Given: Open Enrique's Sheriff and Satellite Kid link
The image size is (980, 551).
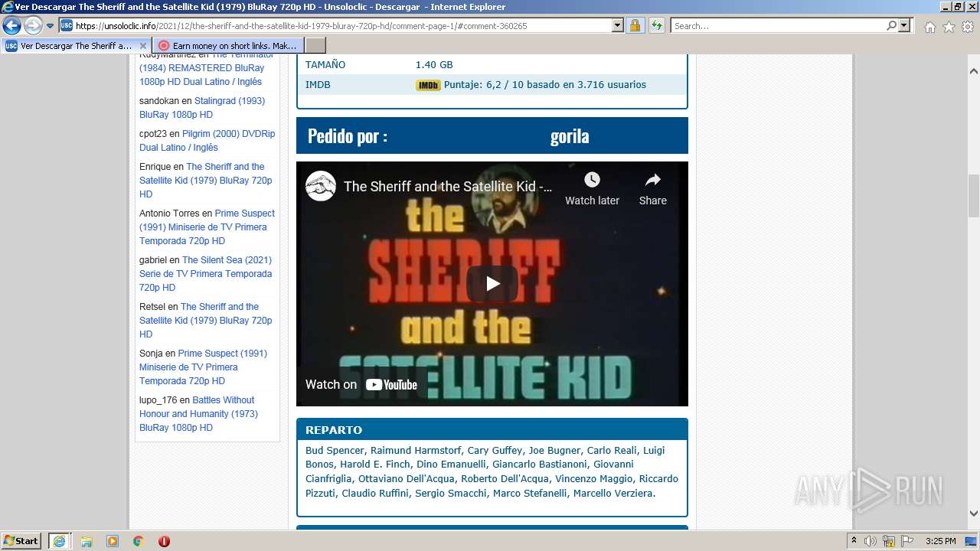Looking at the screenshot, I should [x=206, y=181].
